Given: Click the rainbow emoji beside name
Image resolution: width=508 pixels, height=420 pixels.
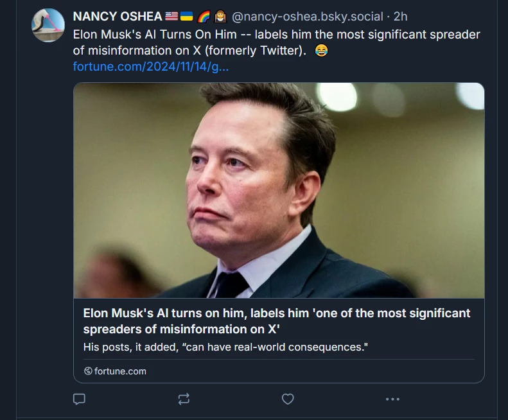Looking at the screenshot, I should point(204,17).
